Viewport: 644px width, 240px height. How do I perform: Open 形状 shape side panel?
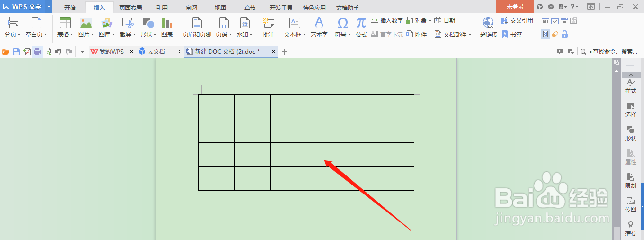tap(630, 134)
